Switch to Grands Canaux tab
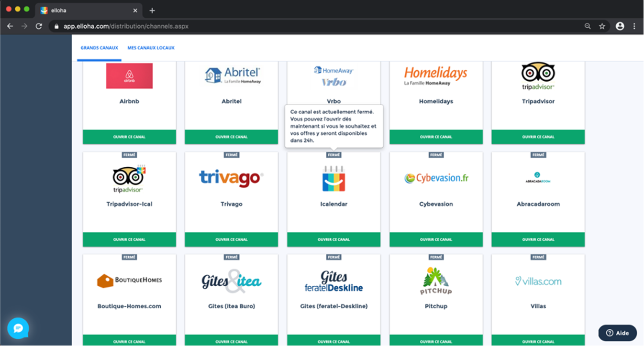The image size is (644, 346). (x=100, y=48)
